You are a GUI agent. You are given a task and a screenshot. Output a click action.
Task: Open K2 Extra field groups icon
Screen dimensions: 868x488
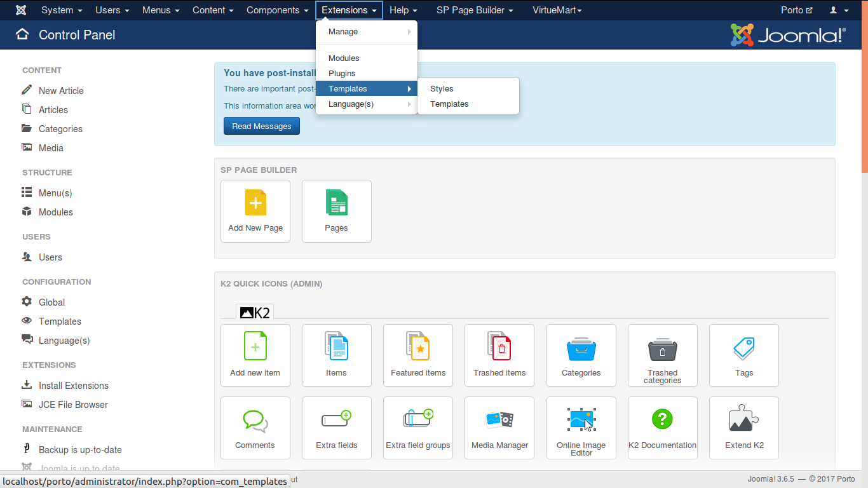(x=418, y=428)
